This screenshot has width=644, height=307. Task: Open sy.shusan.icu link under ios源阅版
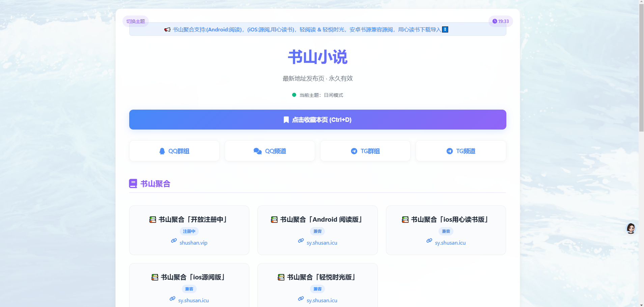pos(194,301)
